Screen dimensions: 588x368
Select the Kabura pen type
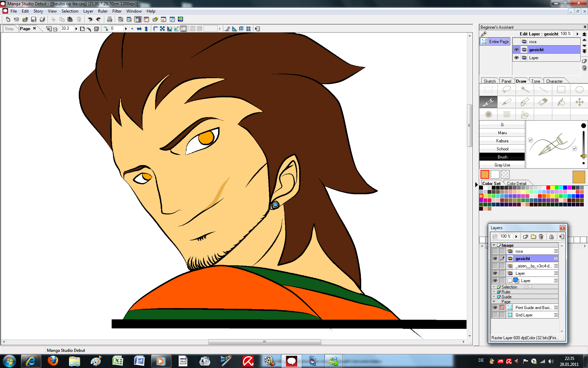(x=502, y=141)
